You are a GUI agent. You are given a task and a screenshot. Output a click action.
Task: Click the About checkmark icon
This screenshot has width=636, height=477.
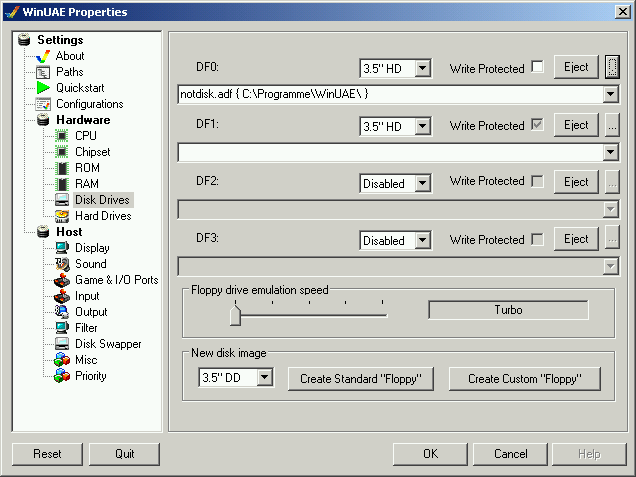[x=43, y=56]
